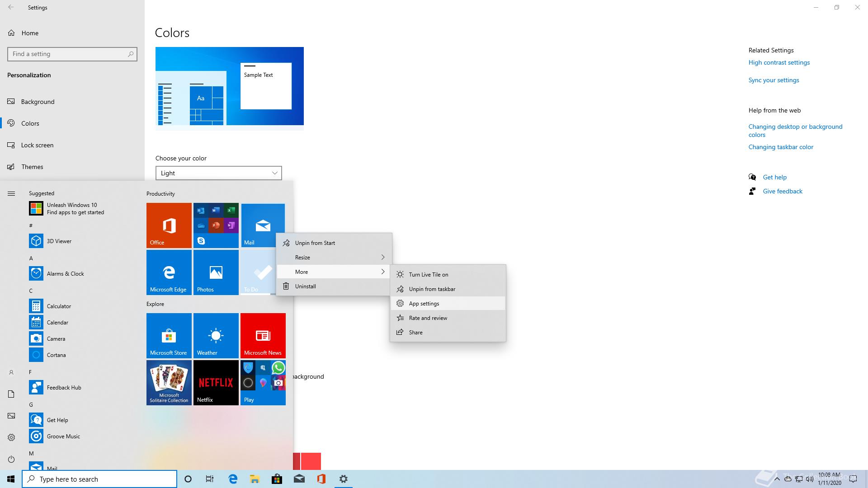868x488 pixels.
Task: Open Sync your settings link
Action: pos(774,80)
